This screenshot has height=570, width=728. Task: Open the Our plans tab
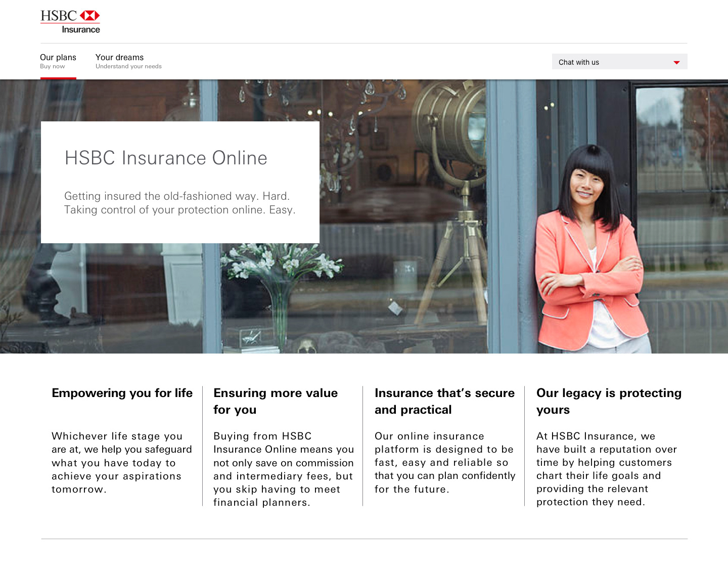58,61
